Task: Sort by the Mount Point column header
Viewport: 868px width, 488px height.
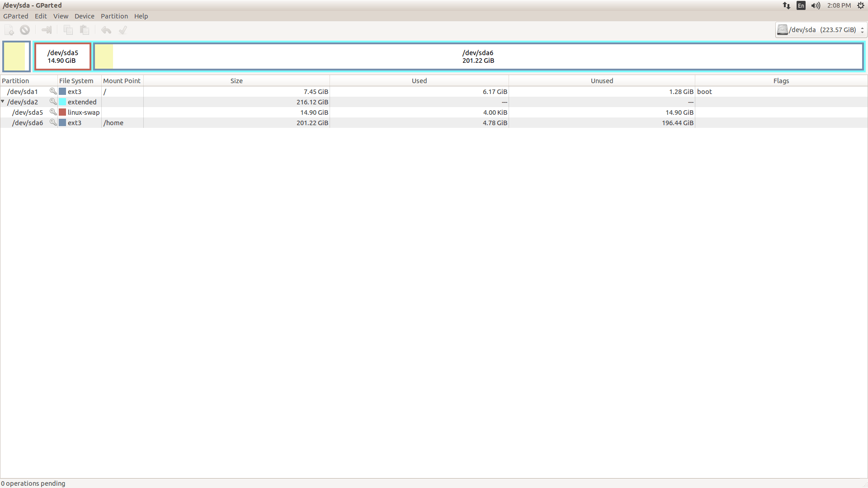Action: click(x=123, y=80)
